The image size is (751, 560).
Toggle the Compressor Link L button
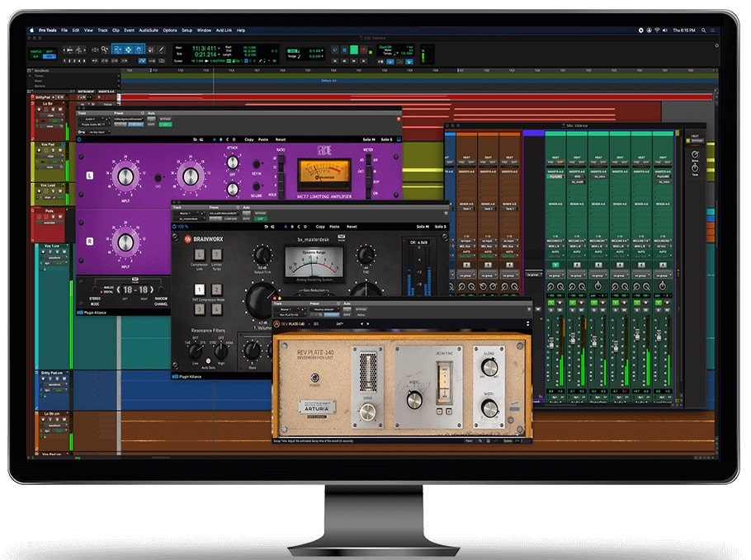(199, 255)
